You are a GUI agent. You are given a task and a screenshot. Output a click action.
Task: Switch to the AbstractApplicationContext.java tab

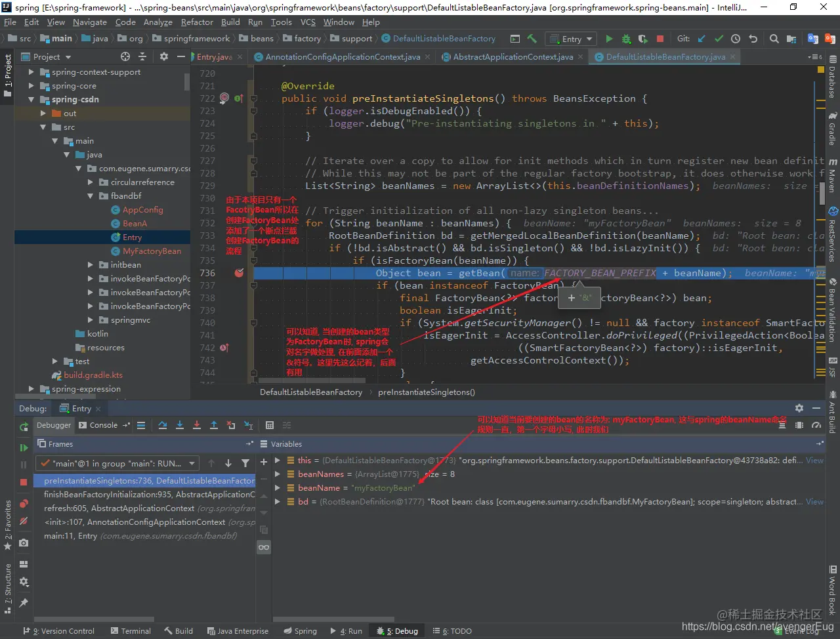point(513,57)
